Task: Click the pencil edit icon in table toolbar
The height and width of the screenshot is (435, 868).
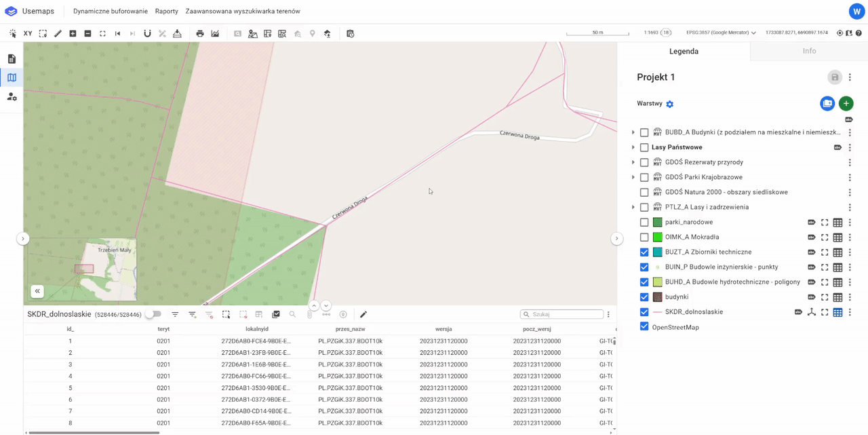Action: [363, 314]
